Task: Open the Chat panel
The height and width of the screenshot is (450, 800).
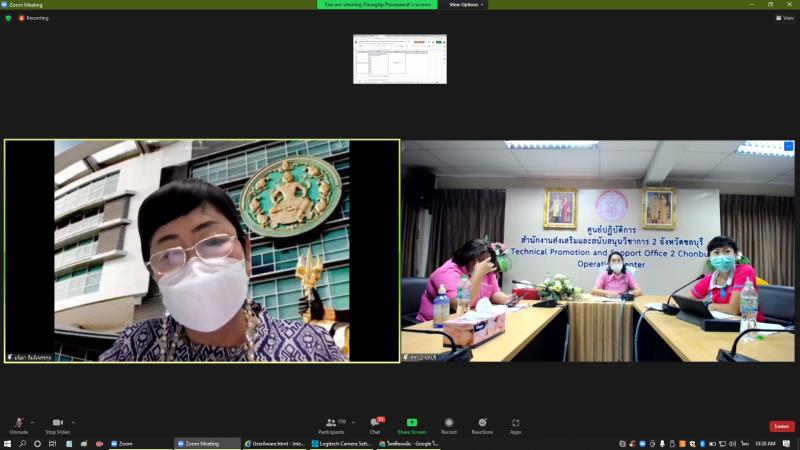Action: [376, 425]
